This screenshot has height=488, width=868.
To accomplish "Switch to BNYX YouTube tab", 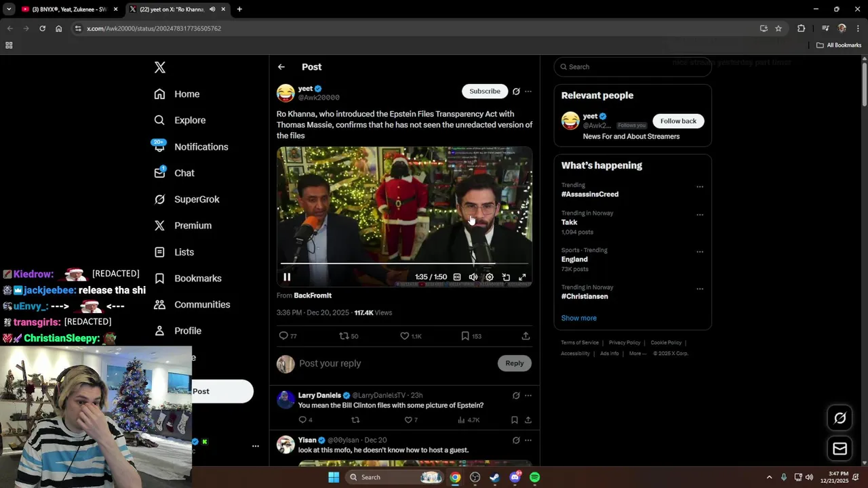I will 70,9.
